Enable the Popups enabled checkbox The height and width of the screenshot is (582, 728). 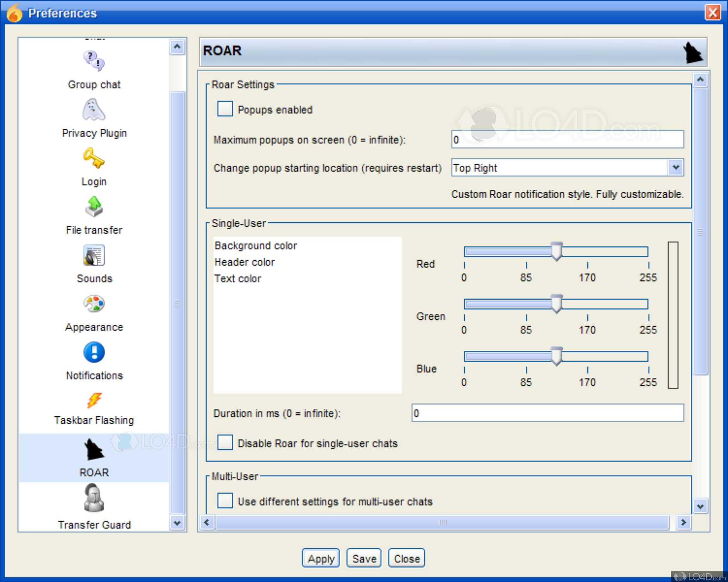pyautogui.click(x=225, y=109)
